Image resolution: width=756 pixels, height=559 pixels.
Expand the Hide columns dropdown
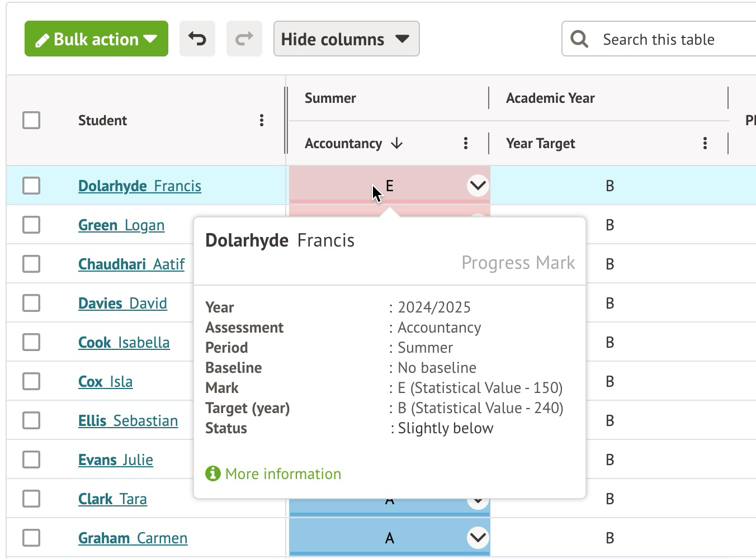[346, 39]
